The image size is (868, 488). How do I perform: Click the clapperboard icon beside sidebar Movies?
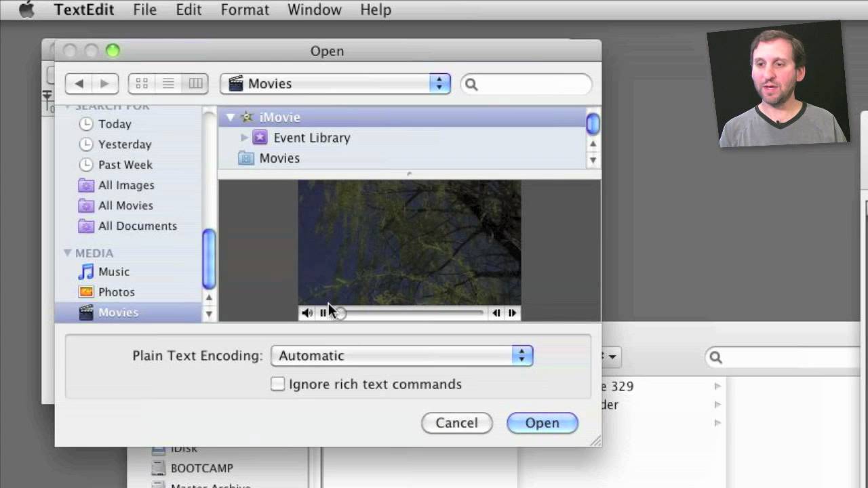point(85,312)
